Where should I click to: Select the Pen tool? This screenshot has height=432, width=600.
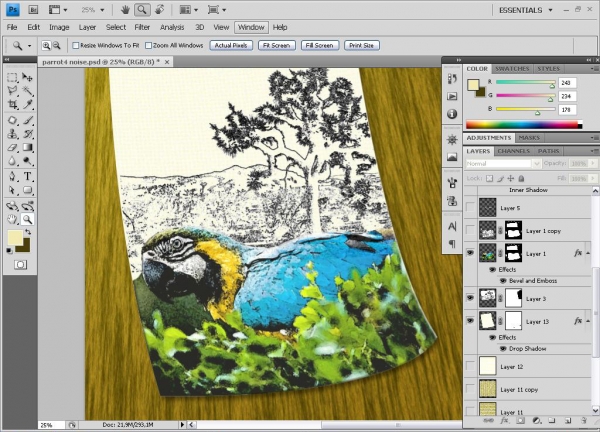(x=12, y=176)
